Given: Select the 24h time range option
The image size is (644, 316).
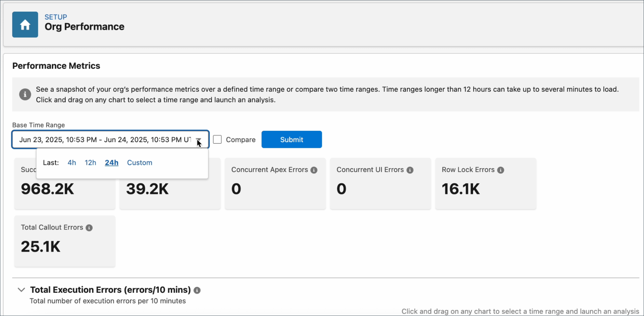Looking at the screenshot, I should point(111,163).
